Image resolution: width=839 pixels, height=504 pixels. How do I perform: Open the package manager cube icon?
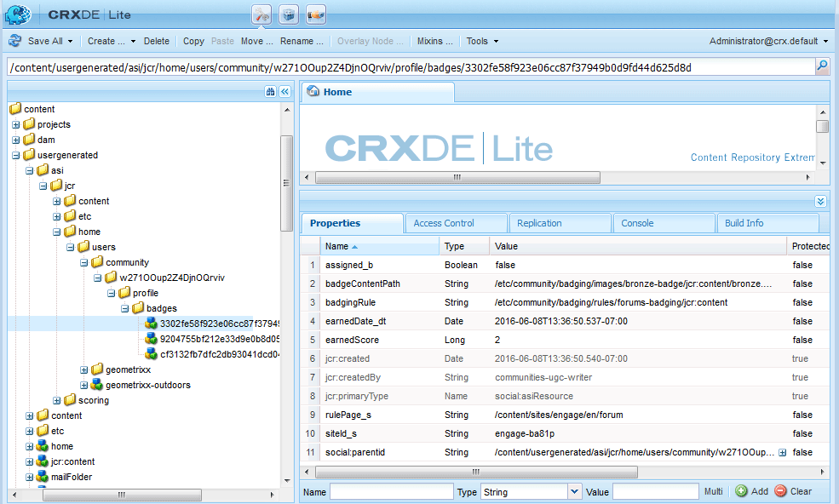point(289,14)
